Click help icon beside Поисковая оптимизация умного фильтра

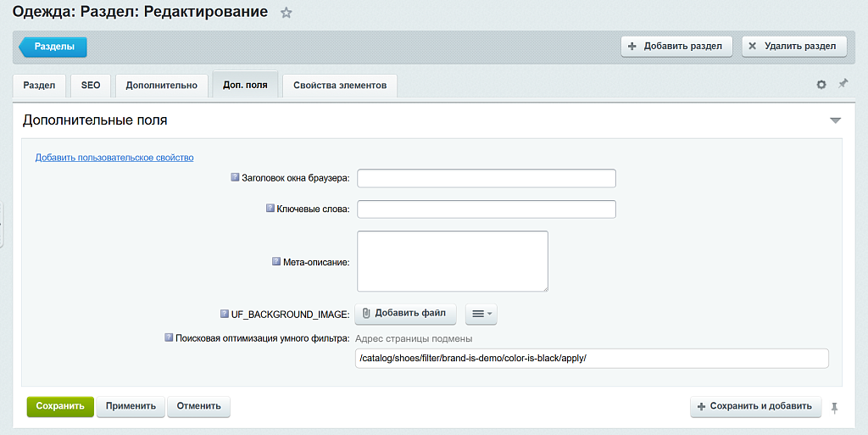tap(170, 337)
